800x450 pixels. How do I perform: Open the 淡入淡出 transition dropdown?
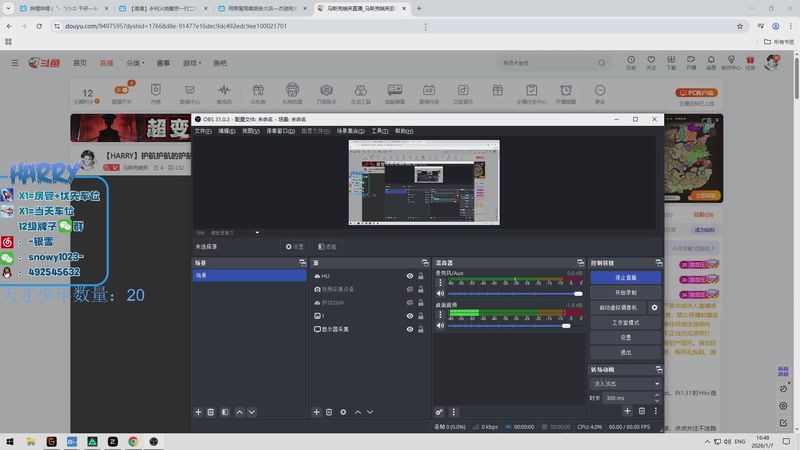[626, 383]
